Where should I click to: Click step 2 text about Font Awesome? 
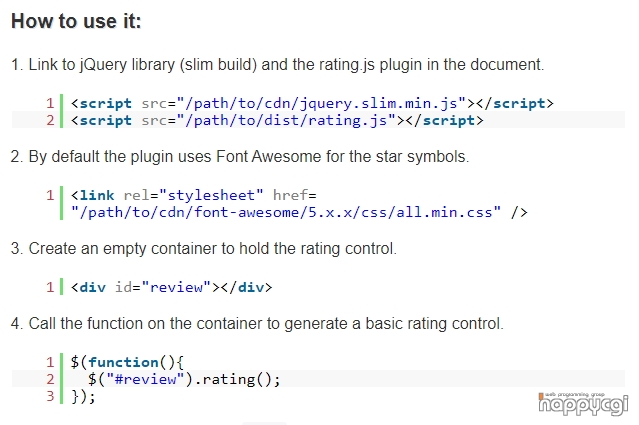240,156
